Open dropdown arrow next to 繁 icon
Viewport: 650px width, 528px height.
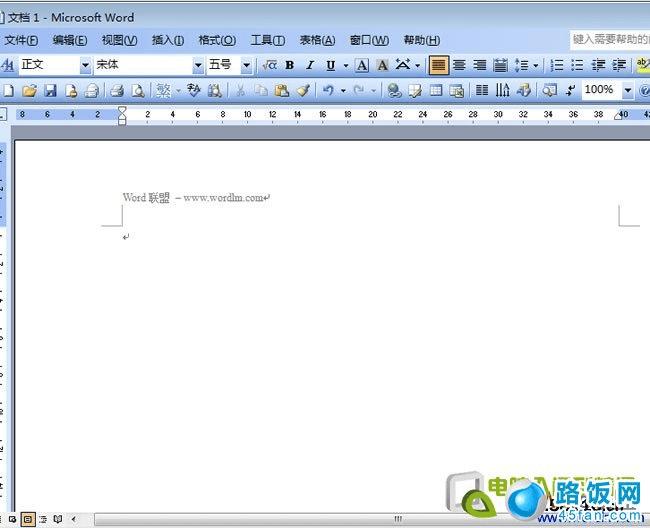(x=178, y=90)
